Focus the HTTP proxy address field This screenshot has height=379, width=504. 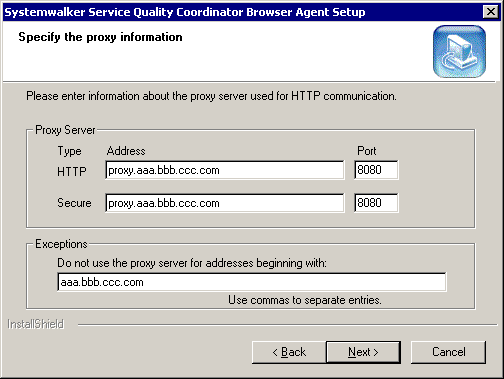[225, 170]
